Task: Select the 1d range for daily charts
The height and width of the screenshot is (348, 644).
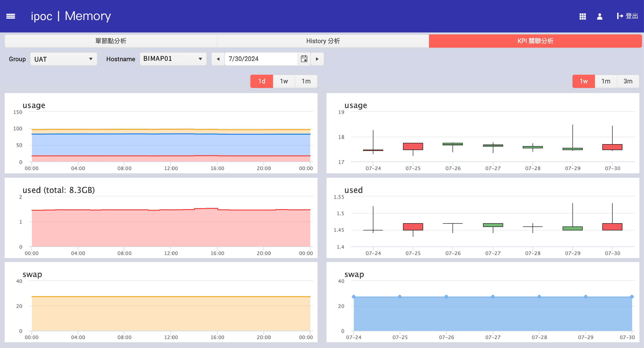Action: point(262,81)
